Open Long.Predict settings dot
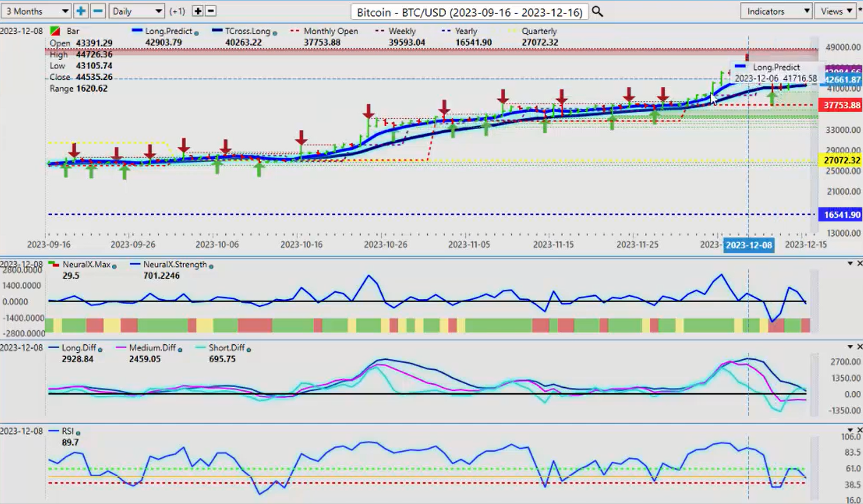The height and width of the screenshot is (504, 863). coord(196,33)
